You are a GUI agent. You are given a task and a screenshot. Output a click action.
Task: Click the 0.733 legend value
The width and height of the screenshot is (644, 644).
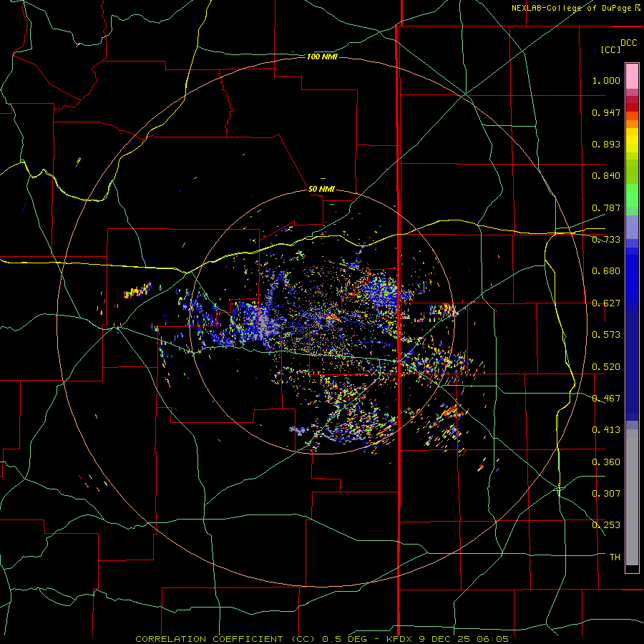(606, 240)
